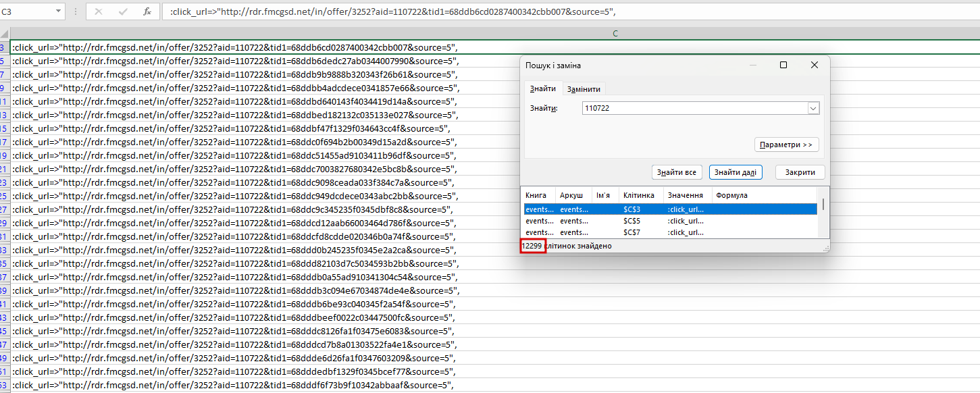Open Параметри >> options

pyautogui.click(x=786, y=145)
